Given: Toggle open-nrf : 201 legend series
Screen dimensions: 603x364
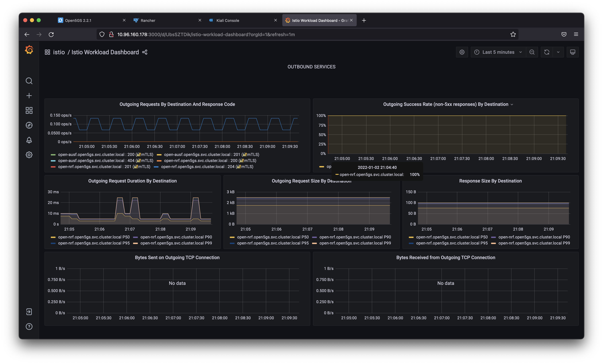Looking at the screenshot, I should coord(104,167).
